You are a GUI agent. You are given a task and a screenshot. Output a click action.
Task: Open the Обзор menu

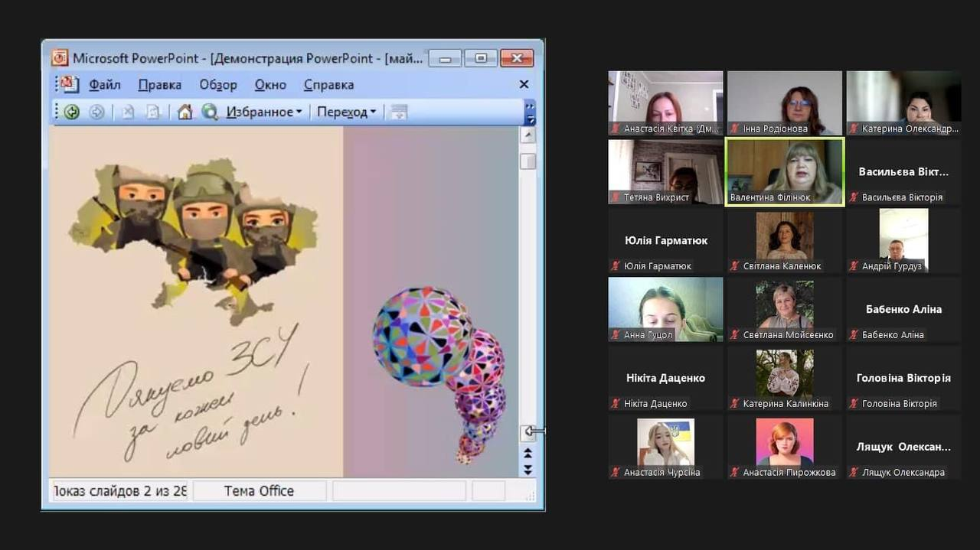pos(218,84)
